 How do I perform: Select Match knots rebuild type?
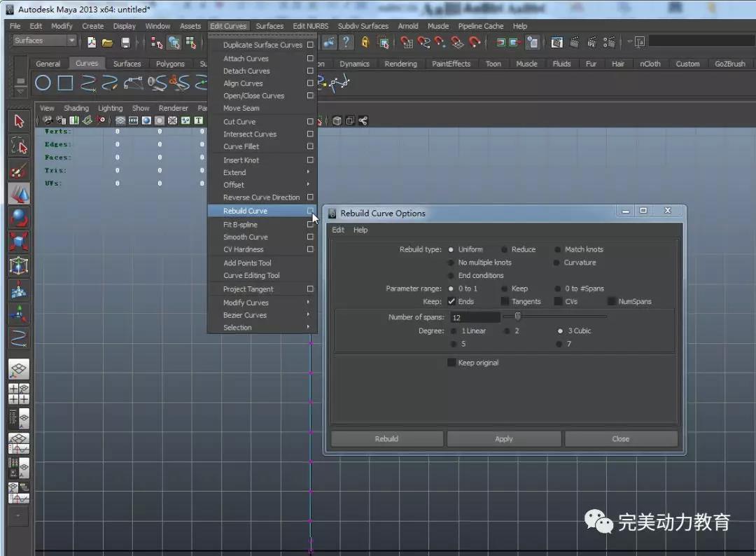pyautogui.click(x=557, y=249)
